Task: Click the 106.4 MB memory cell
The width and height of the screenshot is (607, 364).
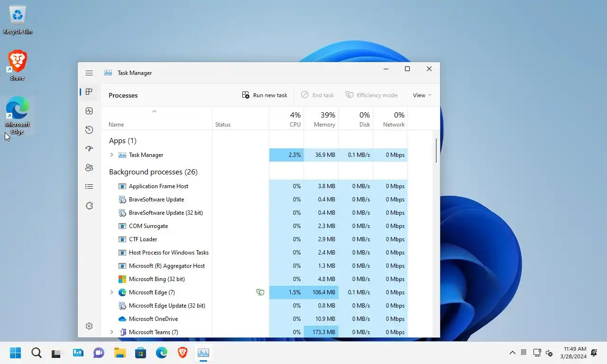Action: (321, 292)
